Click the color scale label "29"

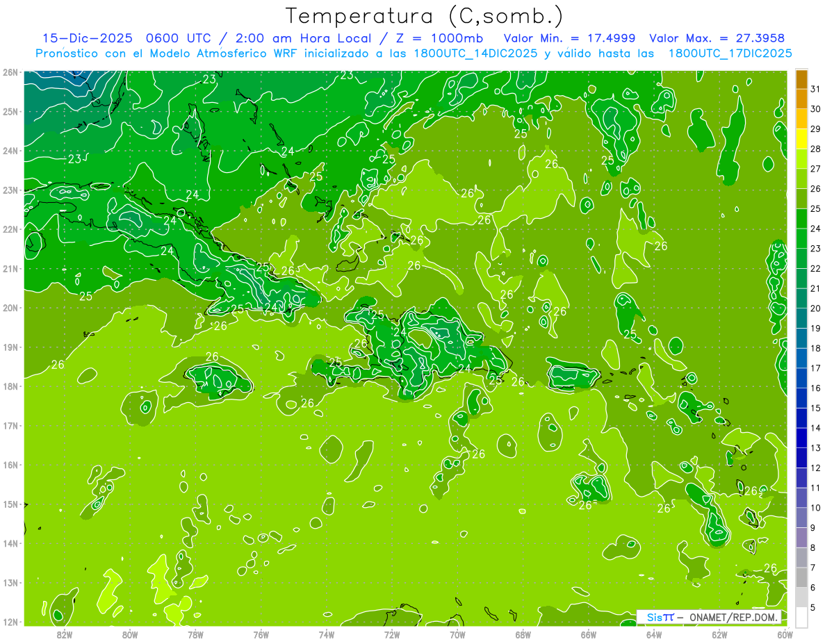[816, 129]
